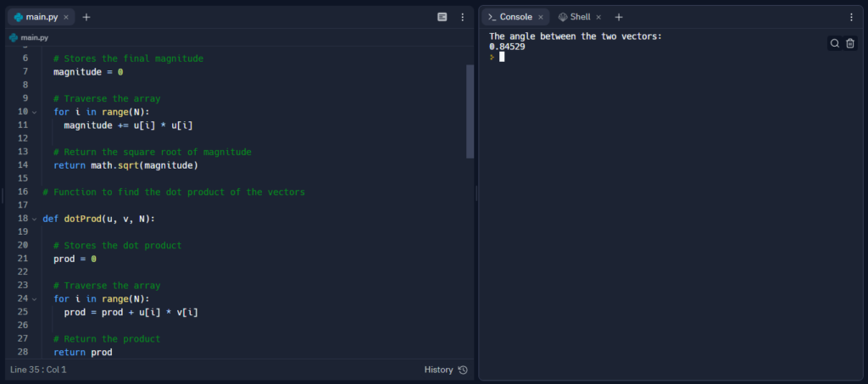The image size is (868, 384).
Task: Open editor pane three-dot options menu
Action: [x=463, y=17]
